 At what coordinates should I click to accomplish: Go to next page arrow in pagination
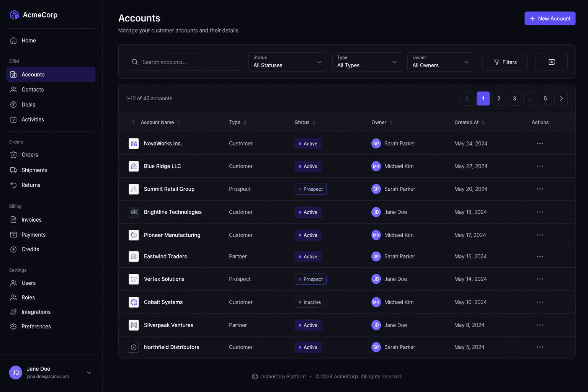coord(561,98)
